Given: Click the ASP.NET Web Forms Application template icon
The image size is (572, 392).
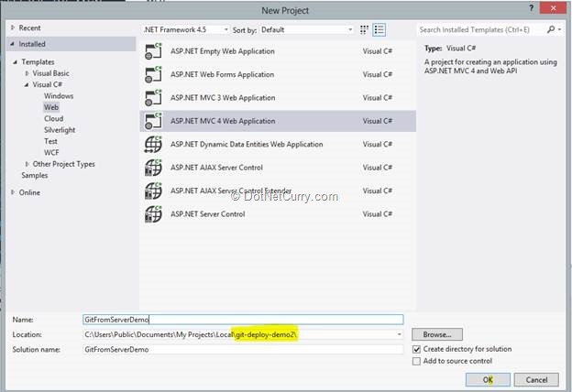Looking at the screenshot, I should click(x=153, y=75).
